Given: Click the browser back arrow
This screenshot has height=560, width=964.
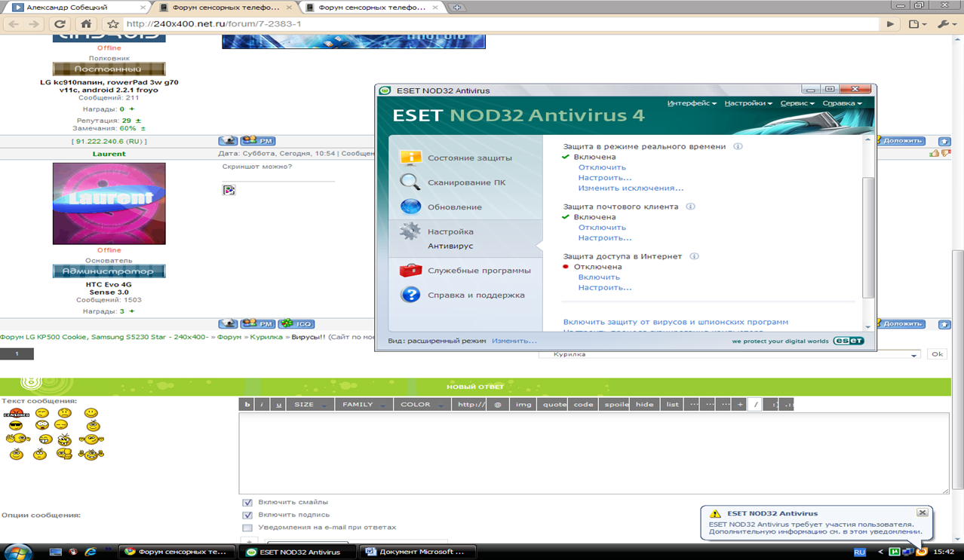Looking at the screenshot, I should pyautogui.click(x=14, y=24).
